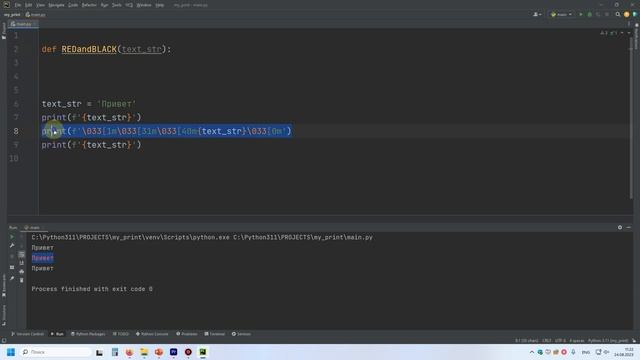This screenshot has height=360, width=640.
Task: Open Problems tool tab
Action: click(x=187, y=334)
